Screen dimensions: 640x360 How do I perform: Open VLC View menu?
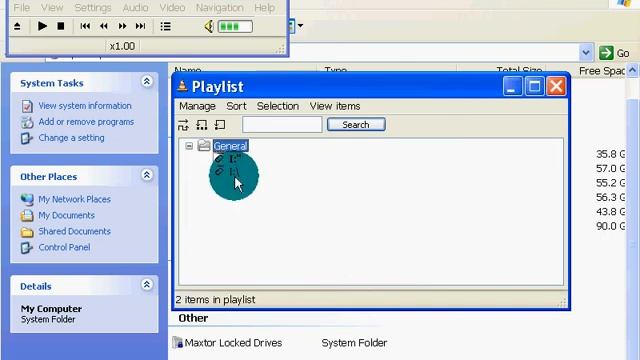[x=52, y=7]
